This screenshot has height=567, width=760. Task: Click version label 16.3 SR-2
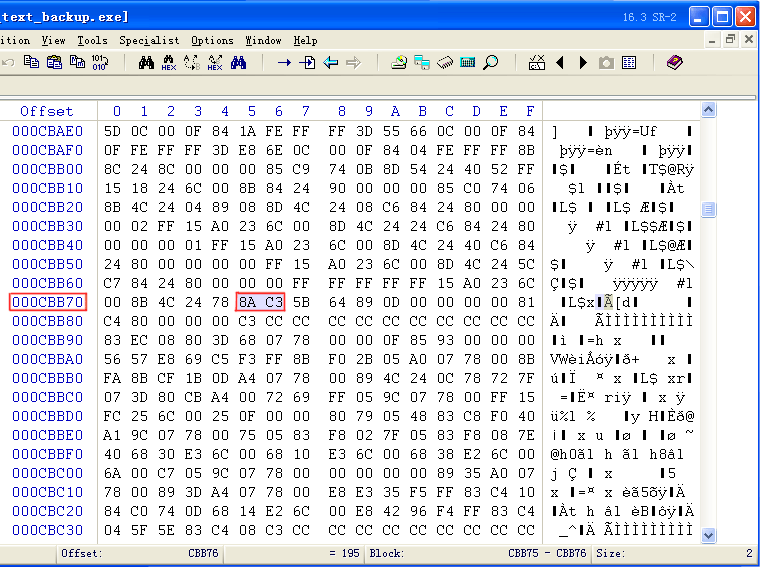pyautogui.click(x=649, y=17)
